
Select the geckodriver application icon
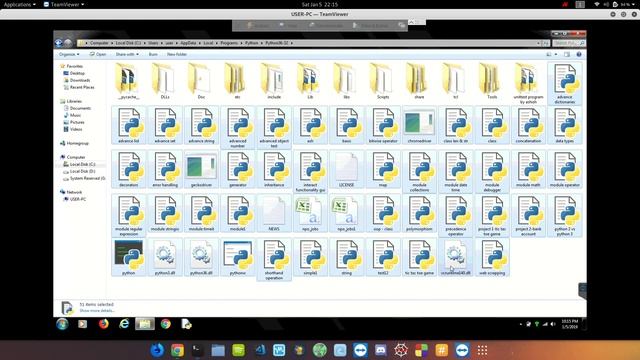click(201, 169)
